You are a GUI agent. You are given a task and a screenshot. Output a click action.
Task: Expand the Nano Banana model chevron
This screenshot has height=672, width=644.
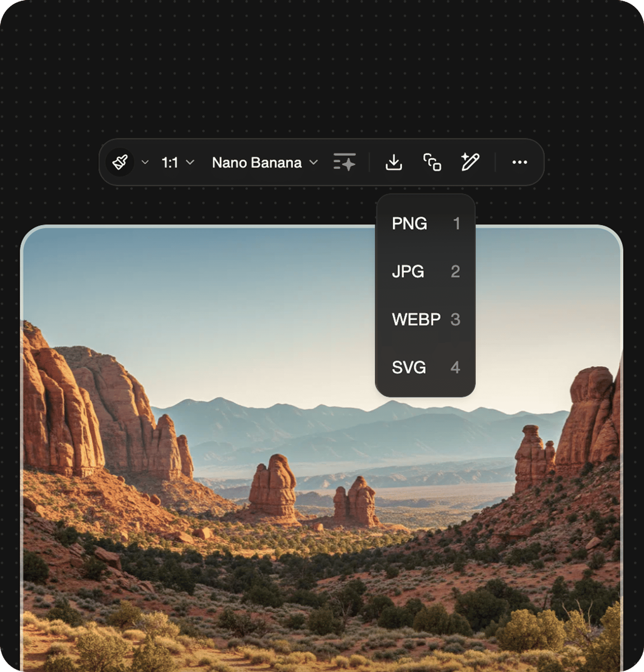point(314,162)
